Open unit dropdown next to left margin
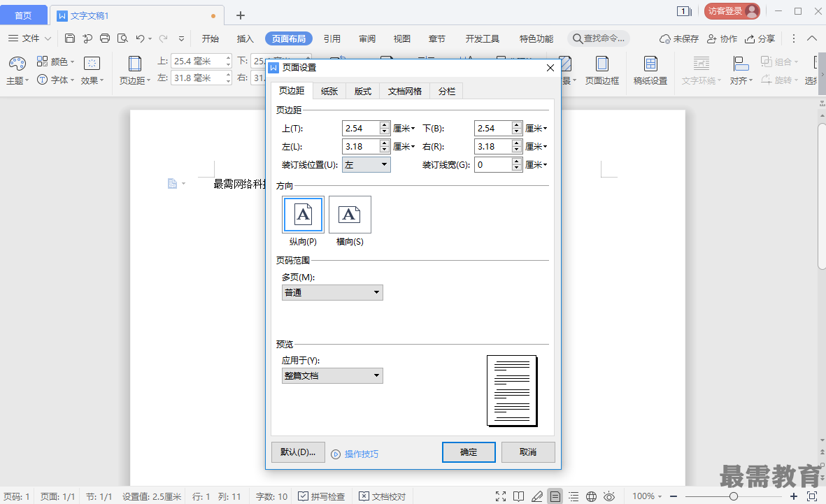This screenshot has height=504, width=826. click(404, 146)
